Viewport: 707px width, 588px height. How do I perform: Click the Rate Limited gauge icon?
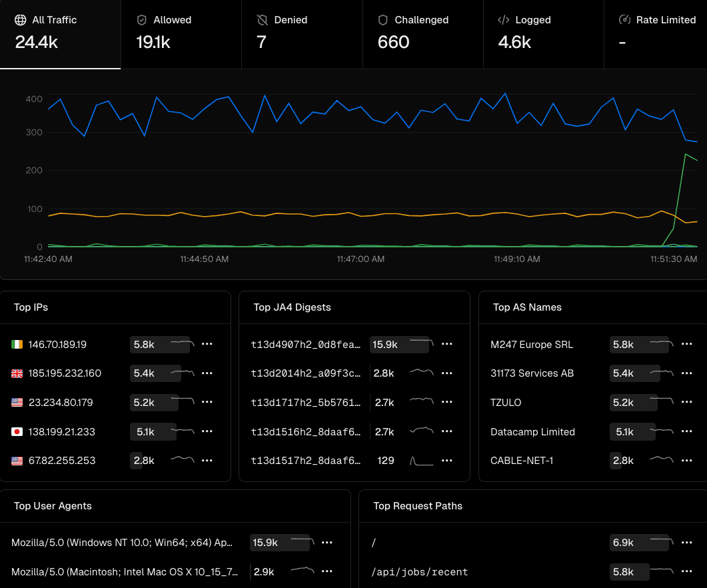(x=625, y=20)
